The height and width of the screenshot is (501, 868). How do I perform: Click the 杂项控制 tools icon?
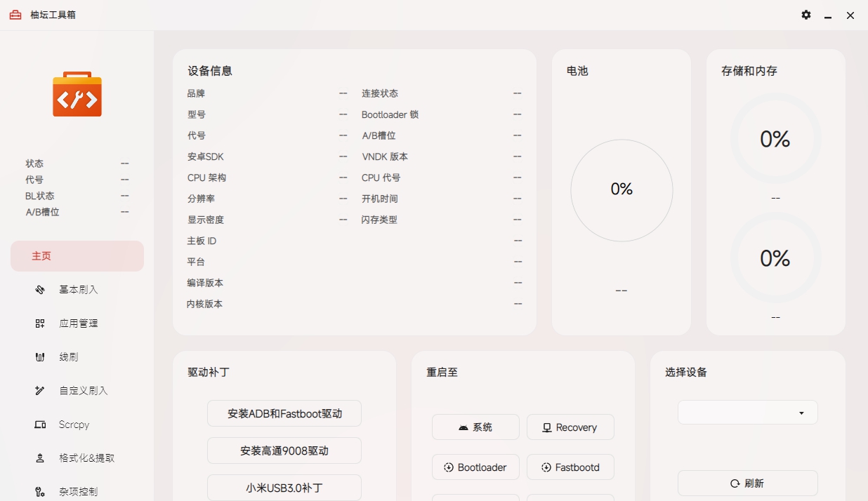[x=40, y=492]
